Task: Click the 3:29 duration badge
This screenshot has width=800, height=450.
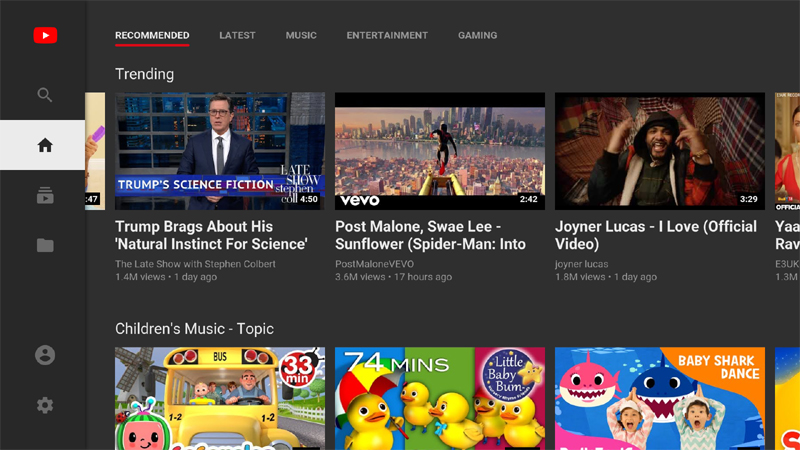Action: 748,199
